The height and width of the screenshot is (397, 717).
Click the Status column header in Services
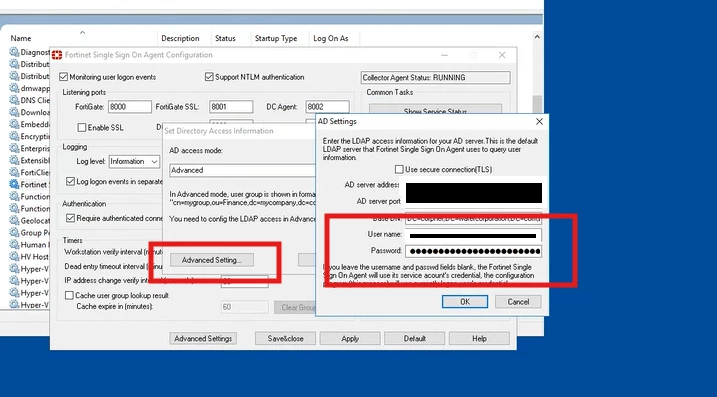coord(225,38)
